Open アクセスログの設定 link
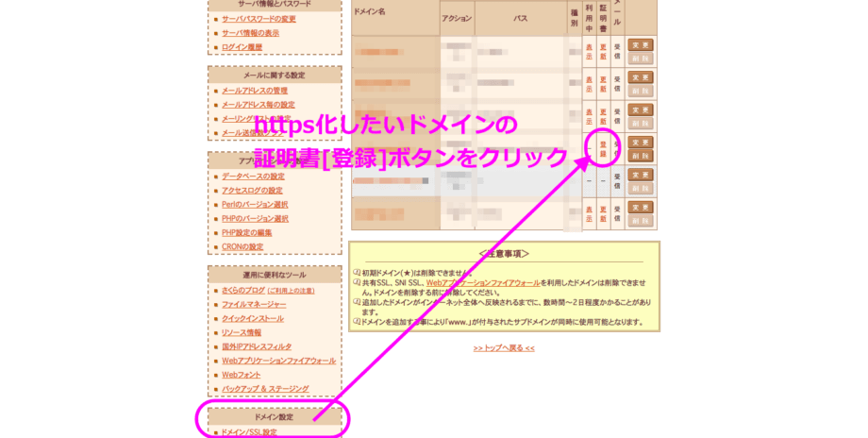The height and width of the screenshot is (438, 868). (252, 191)
